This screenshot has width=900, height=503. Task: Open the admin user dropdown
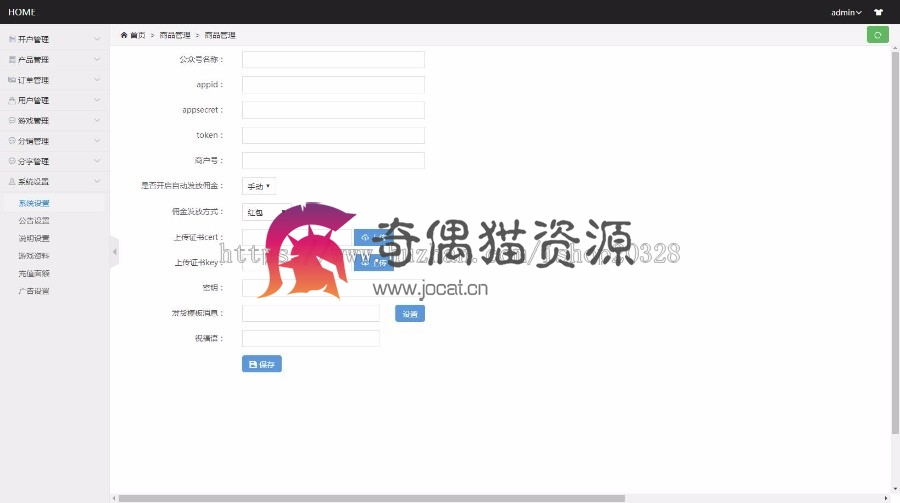(x=846, y=12)
